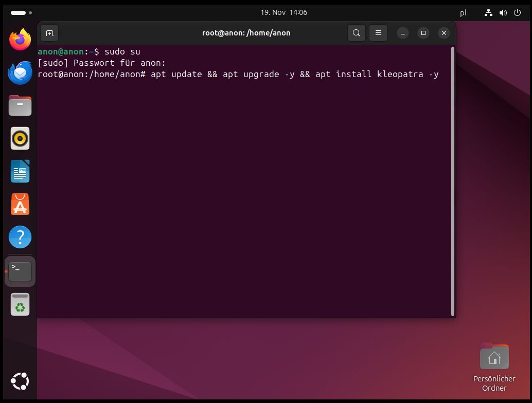Open a new terminal tab
The image size is (532, 403).
pos(49,33)
